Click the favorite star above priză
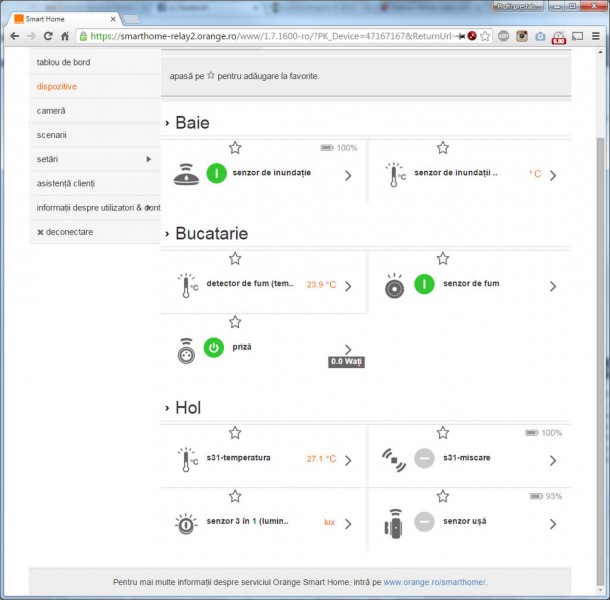Image resolution: width=610 pixels, height=600 pixels. coord(235,322)
